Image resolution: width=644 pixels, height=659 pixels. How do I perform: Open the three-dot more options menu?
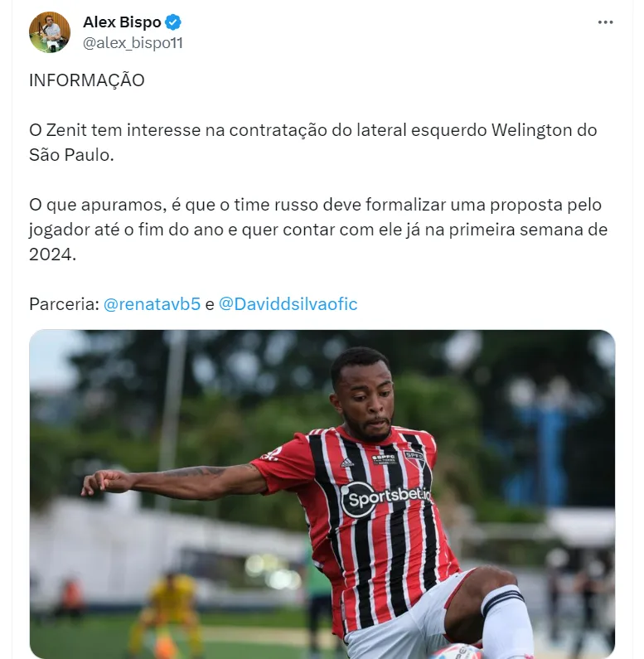coord(605,22)
